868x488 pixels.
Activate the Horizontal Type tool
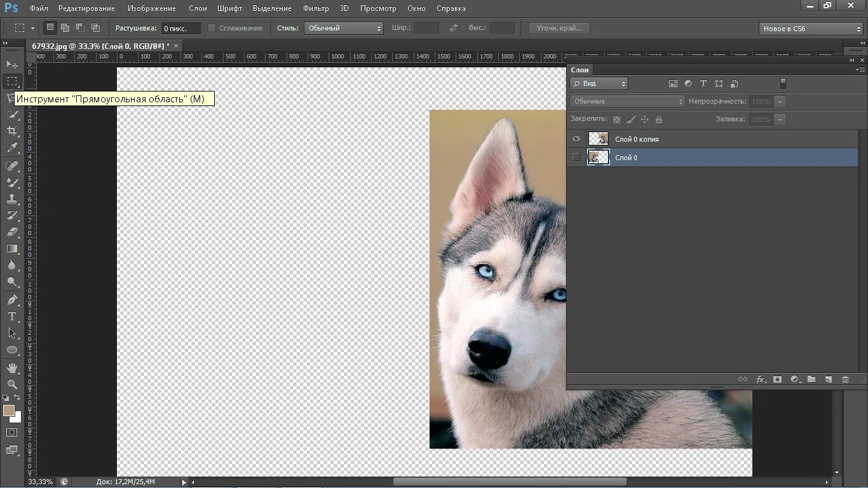(x=12, y=316)
